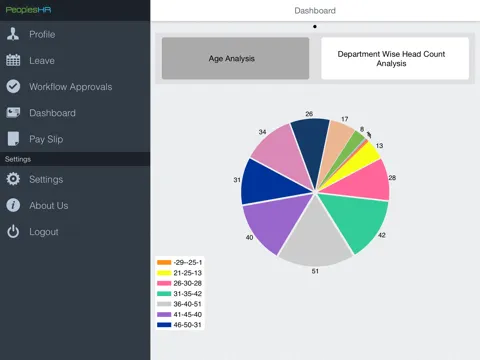Screen dimensions: 480x360
Task: Click legend text 21-25-13
Action: pyautogui.click(x=188, y=273)
